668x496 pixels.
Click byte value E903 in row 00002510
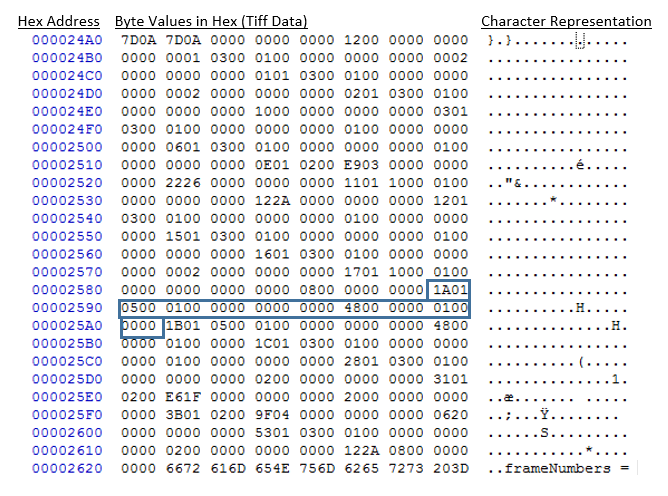point(360,165)
